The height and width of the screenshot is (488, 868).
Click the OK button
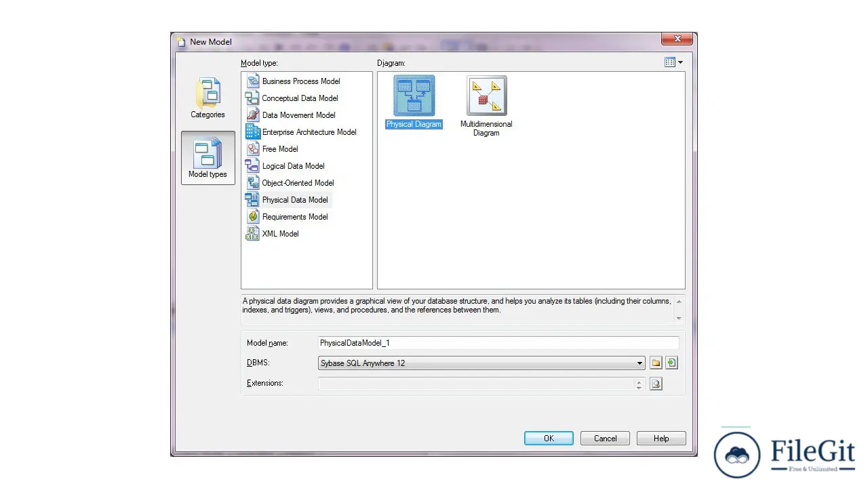[549, 439]
